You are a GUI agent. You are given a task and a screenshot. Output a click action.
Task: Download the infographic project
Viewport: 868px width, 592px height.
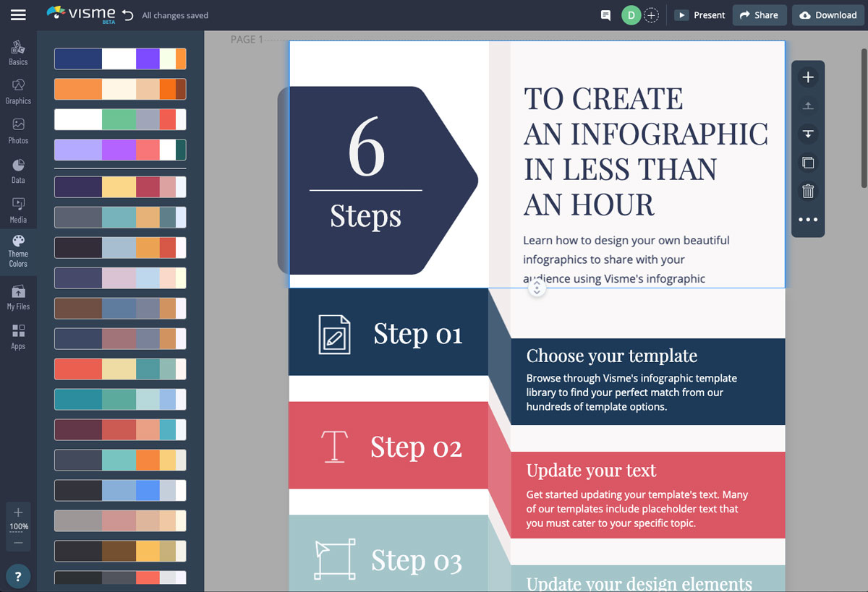pyautogui.click(x=827, y=15)
